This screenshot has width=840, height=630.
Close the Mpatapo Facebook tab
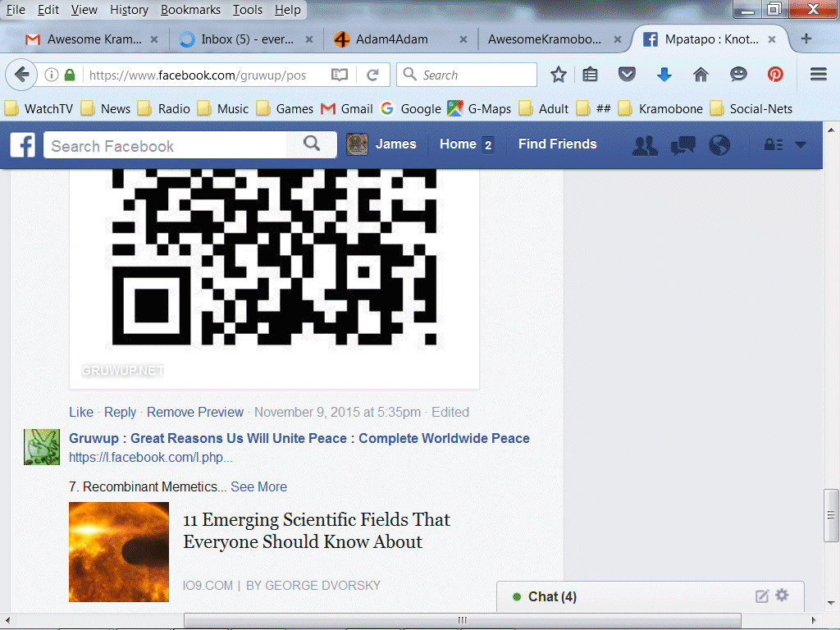[x=772, y=39]
